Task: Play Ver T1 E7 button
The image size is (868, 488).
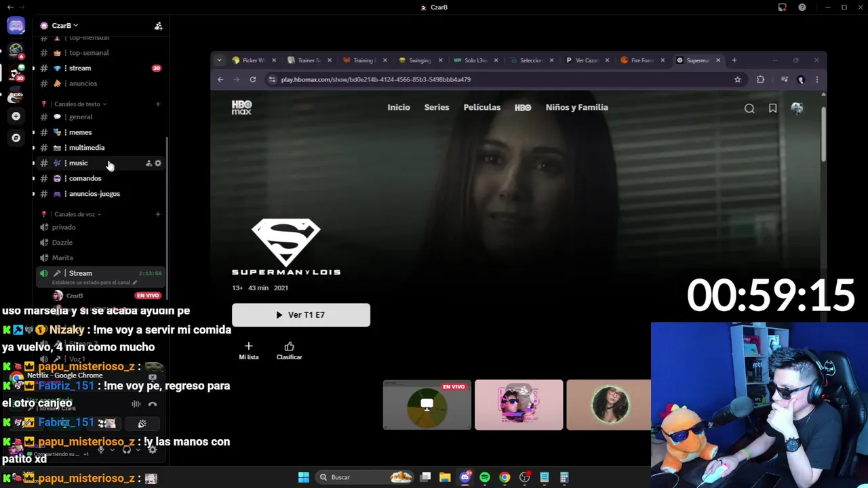Action: [301, 315]
